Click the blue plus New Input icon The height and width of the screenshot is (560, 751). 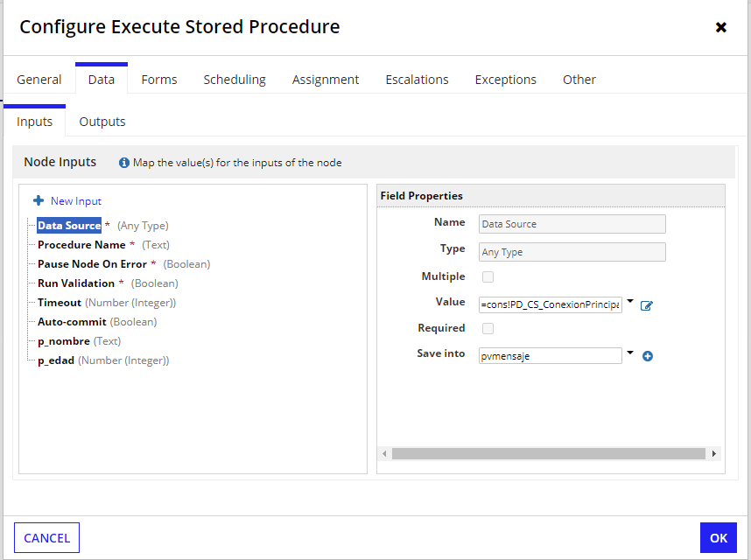(x=39, y=200)
